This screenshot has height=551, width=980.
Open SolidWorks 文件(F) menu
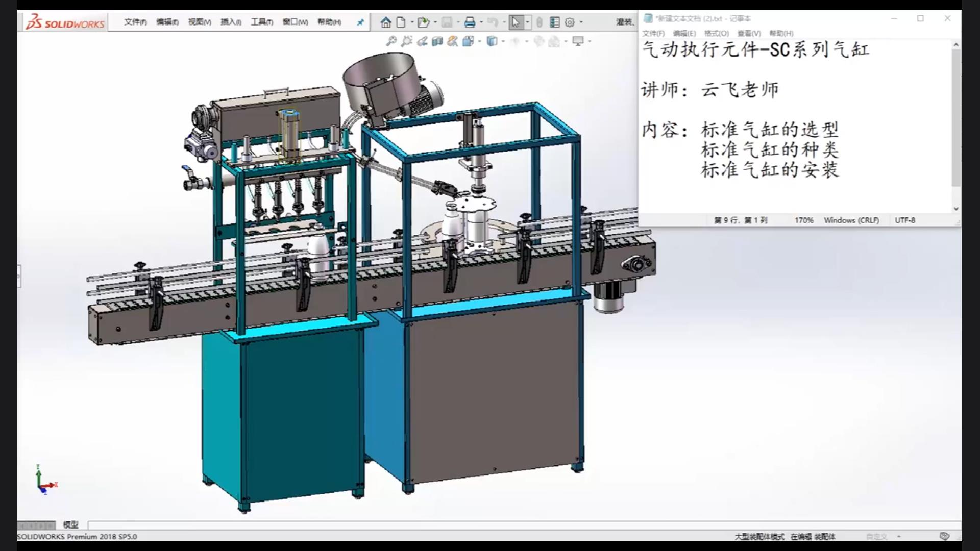click(135, 22)
